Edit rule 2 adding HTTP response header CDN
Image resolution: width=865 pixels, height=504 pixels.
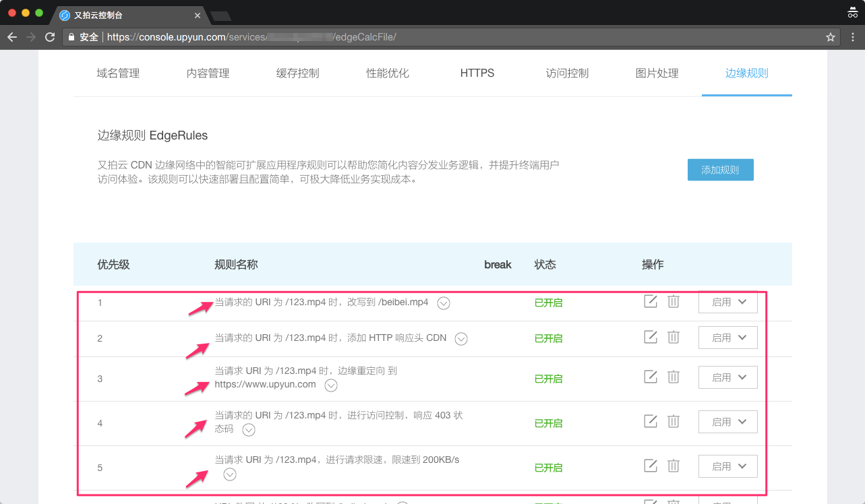coord(651,337)
